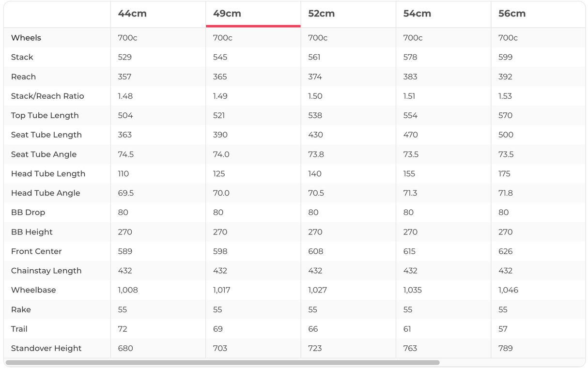Switch to the 52cm size column
This screenshot has width=588, height=370.
322,14
